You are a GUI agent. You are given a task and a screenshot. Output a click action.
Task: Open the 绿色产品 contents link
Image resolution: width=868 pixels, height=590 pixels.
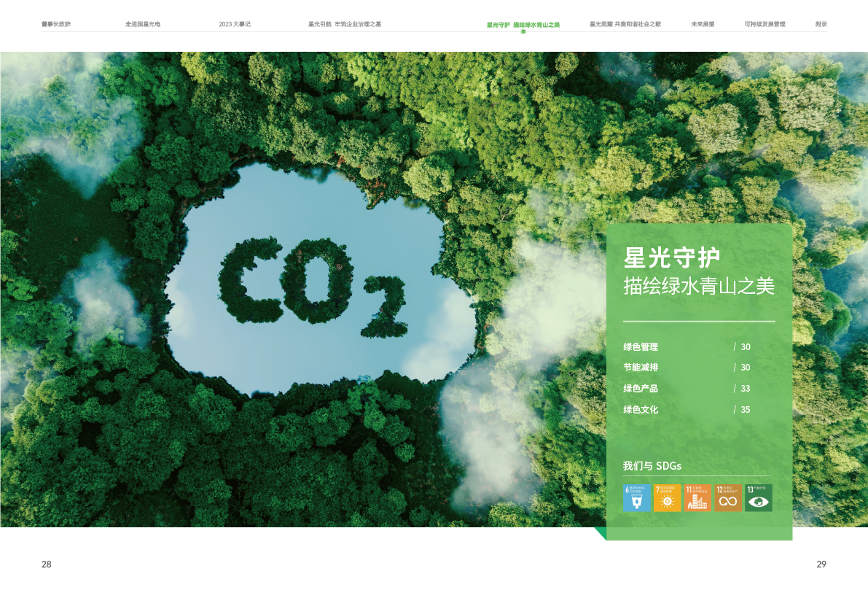click(x=641, y=389)
